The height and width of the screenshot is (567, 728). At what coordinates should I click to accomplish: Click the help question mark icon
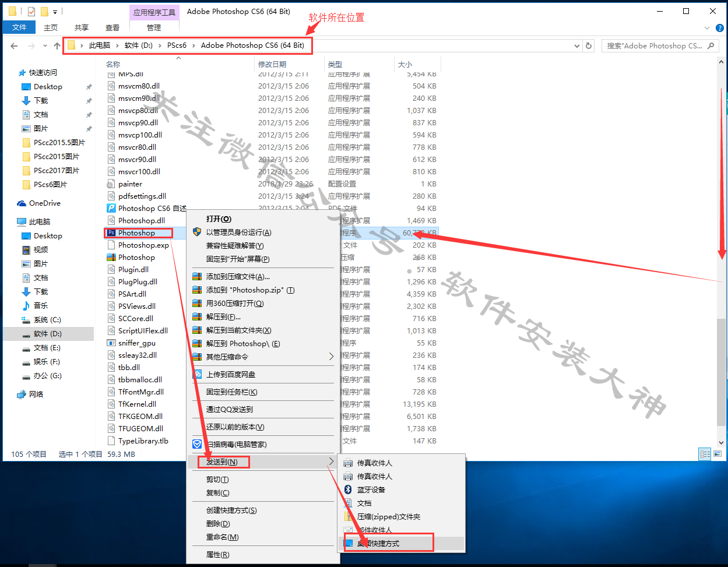(719, 27)
